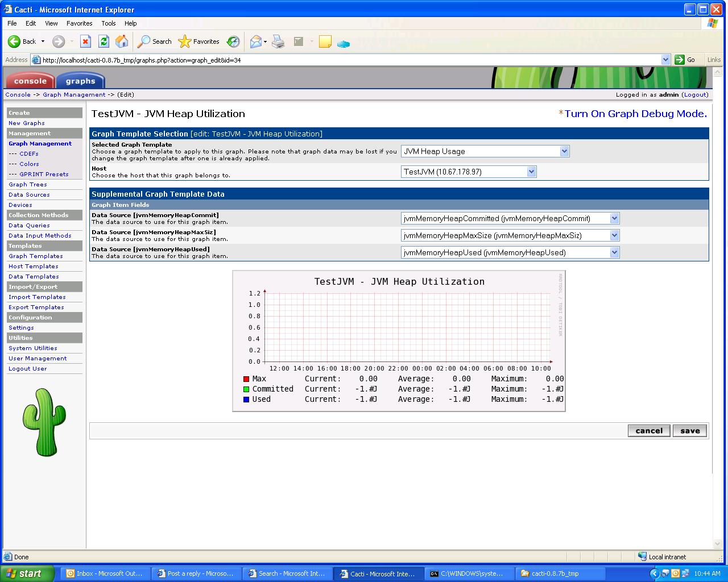The width and height of the screenshot is (728, 582).
Task: Open Settings in the sidebar
Action: (x=21, y=327)
